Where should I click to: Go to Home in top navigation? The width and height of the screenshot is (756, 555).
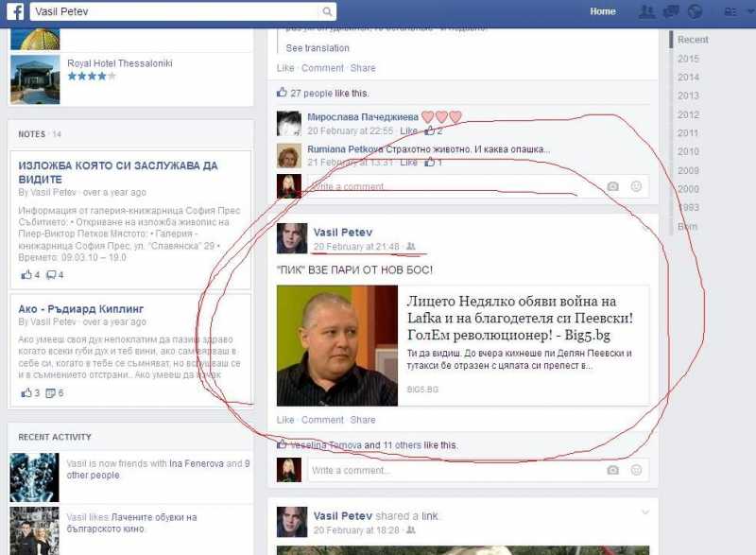click(603, 12)
